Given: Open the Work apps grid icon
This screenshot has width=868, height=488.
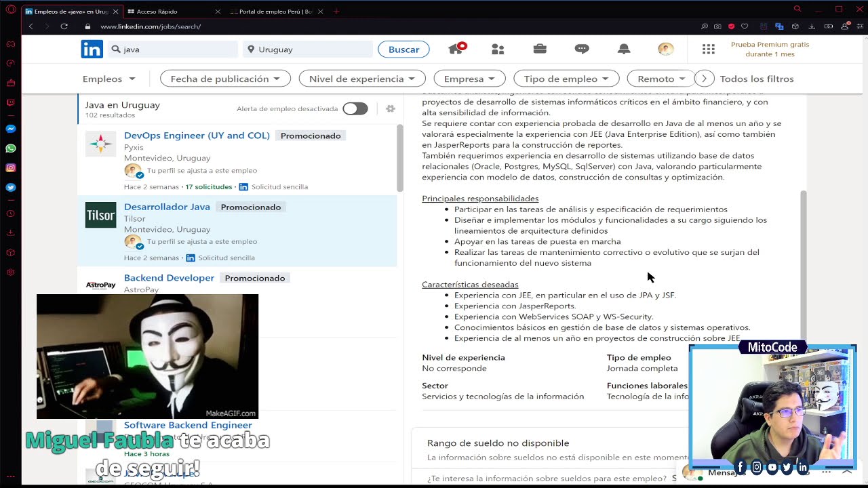Looking at the screenshot, I should tap(709, 49).
